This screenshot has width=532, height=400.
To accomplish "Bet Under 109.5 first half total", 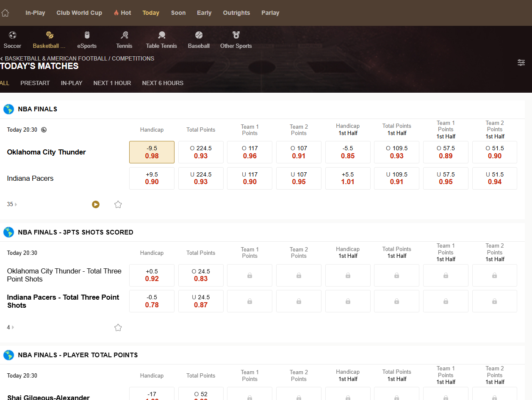I will pos(397,178).
